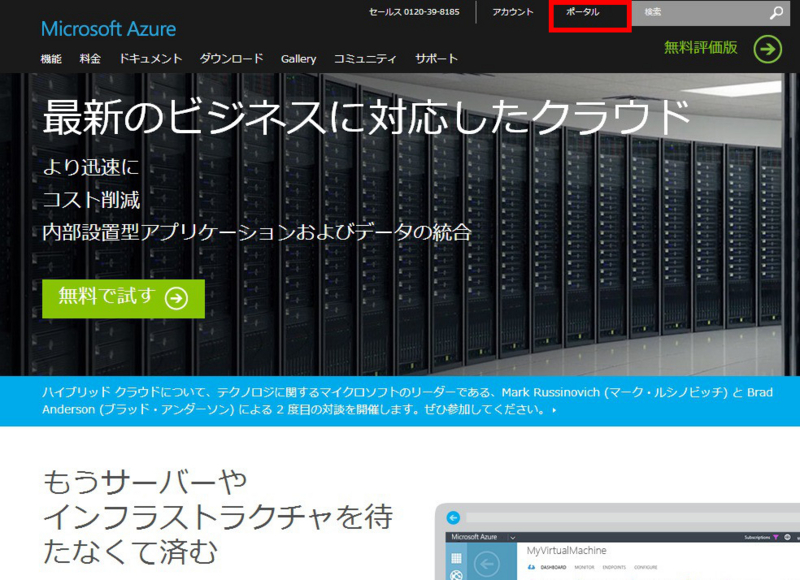Open the ダウンロード menu
The height and width of the screenshot is (580, 800).
coord(231,59)
